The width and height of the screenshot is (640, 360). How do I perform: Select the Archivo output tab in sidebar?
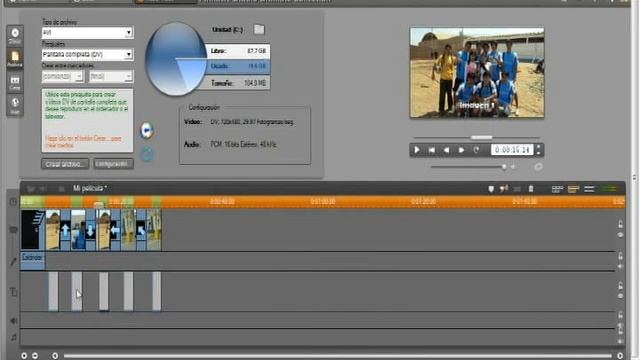[15, 58]
